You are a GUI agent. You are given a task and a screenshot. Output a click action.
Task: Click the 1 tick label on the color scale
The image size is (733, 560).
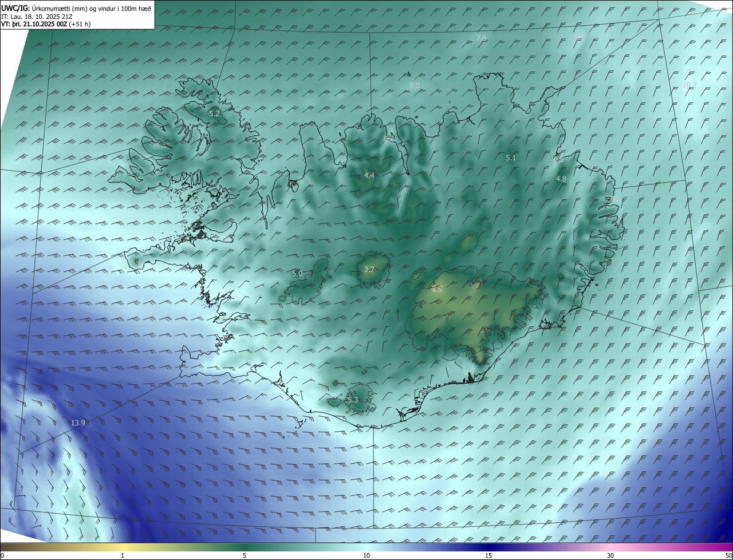pos(123,555)
